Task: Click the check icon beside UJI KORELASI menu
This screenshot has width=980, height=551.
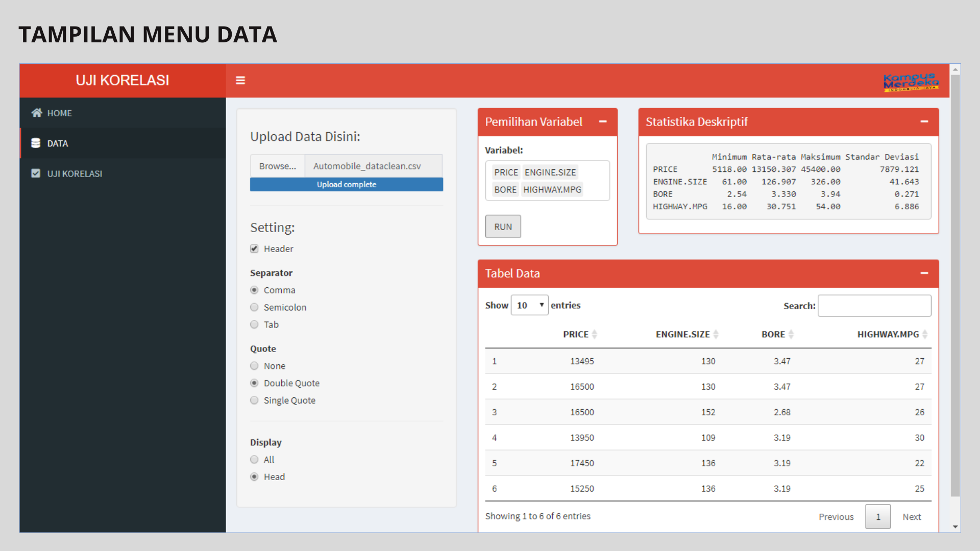Action: click(x=36, y=173)
